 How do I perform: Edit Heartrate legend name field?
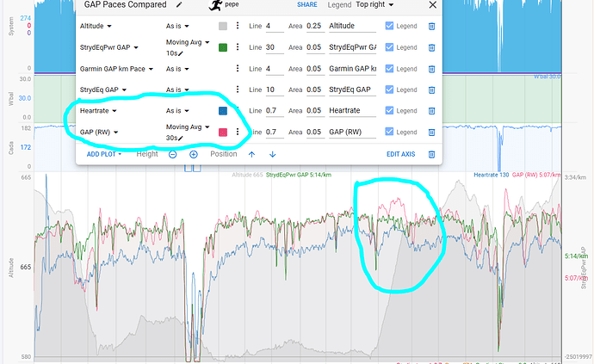pos(352,111)
